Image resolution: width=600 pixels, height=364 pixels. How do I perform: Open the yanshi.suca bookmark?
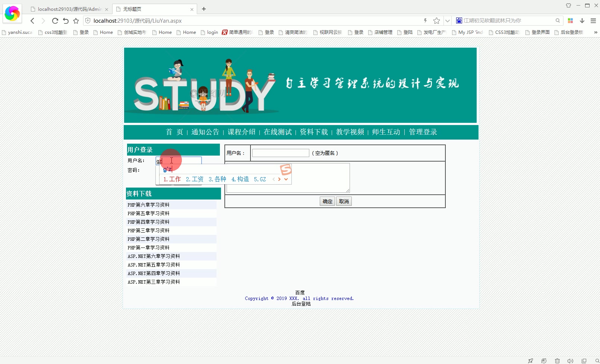(17, 32)
